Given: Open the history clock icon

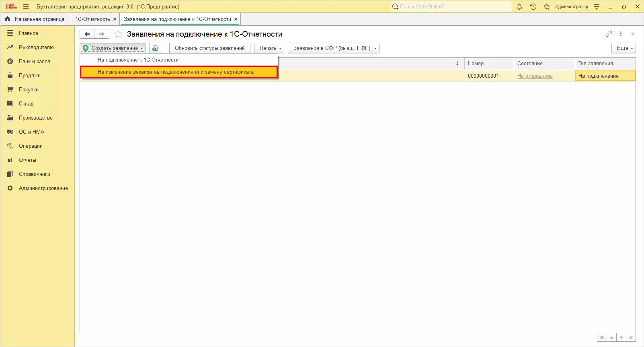Looking at the screenshot, I should click(x=533, y=6).
